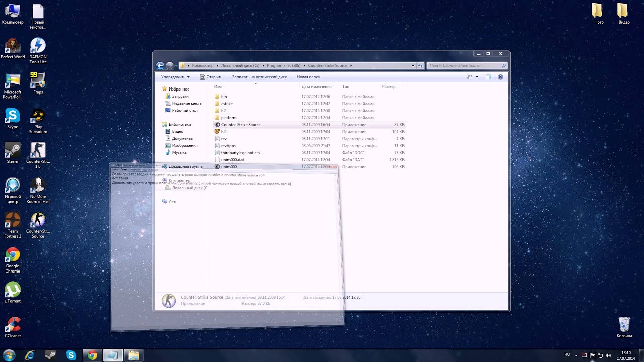644x362 pixels.
Task: Open Недавние места in the navigation pane
Action: (x=187, y=103)
